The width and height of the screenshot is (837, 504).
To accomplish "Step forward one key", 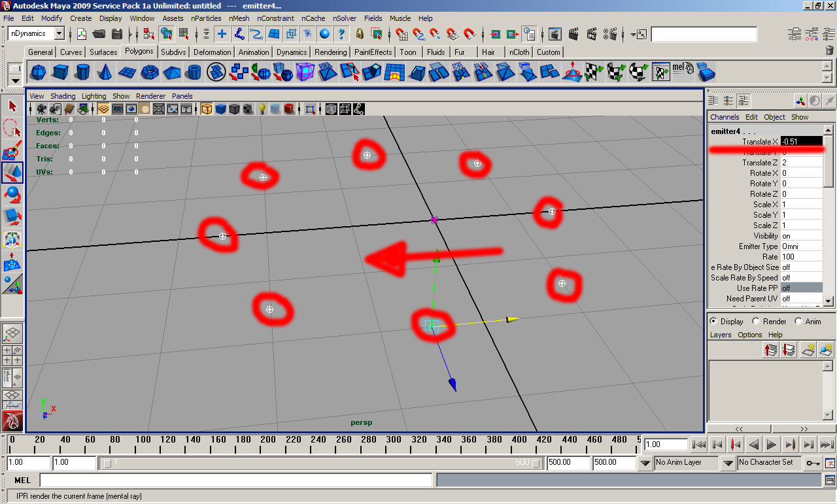I will tap(790, 445).
